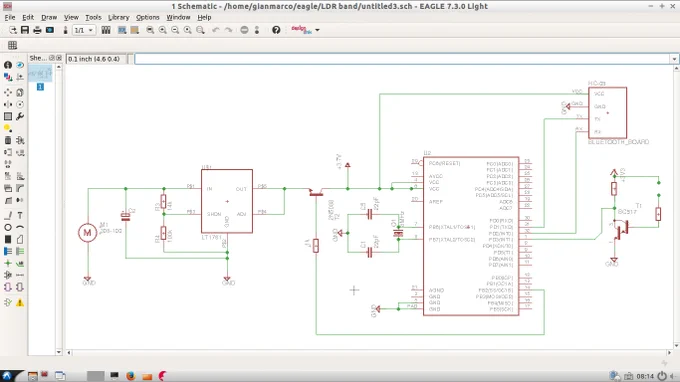Select the Split tool
Viewport: 680px width, 382px height.
tap(8, 200)
